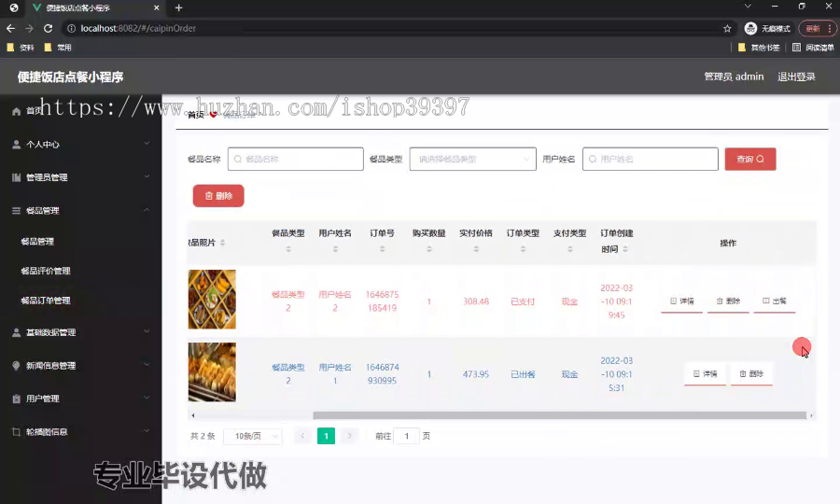Open the 10条/页 page size dropdown

point(252,436)
